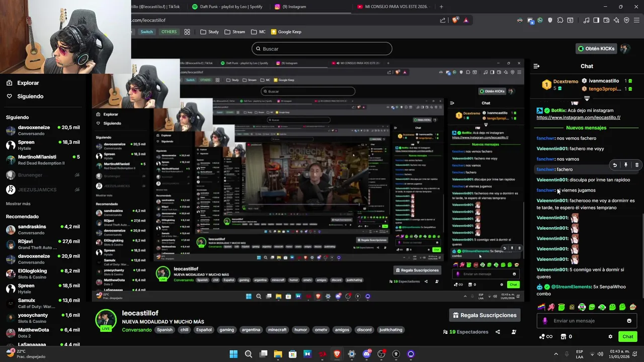Open Discord from the taskbar

coord(366,354)
